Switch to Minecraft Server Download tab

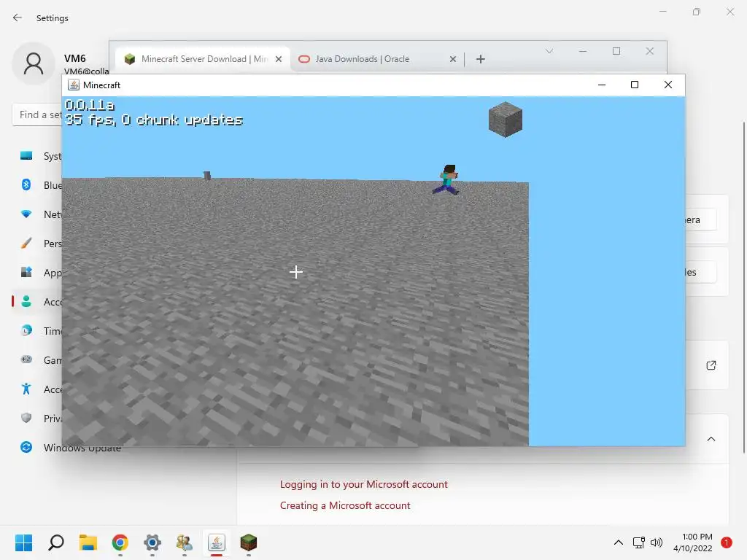pos(202,59)
